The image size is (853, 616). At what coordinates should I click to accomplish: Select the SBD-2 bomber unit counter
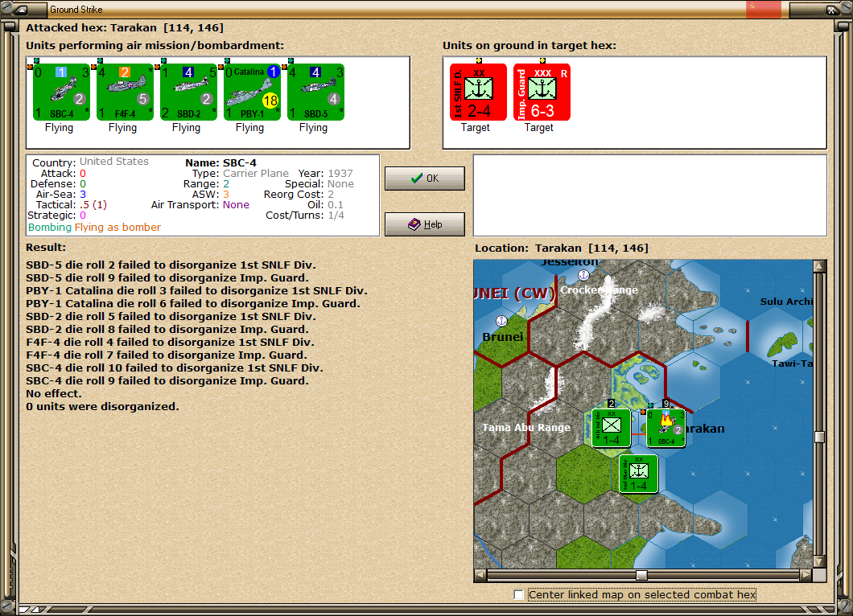188,92
